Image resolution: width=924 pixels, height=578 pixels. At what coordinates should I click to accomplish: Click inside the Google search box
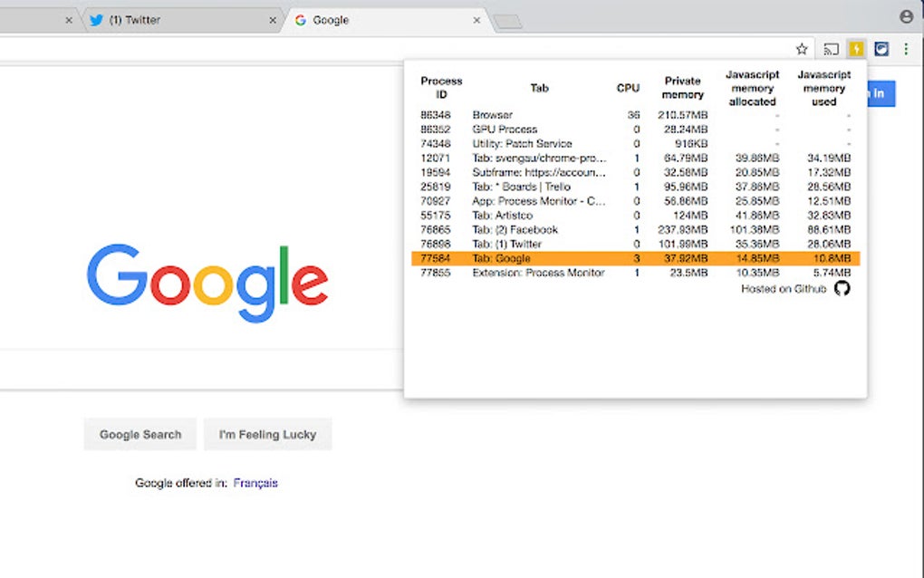(x=200, y=370)
